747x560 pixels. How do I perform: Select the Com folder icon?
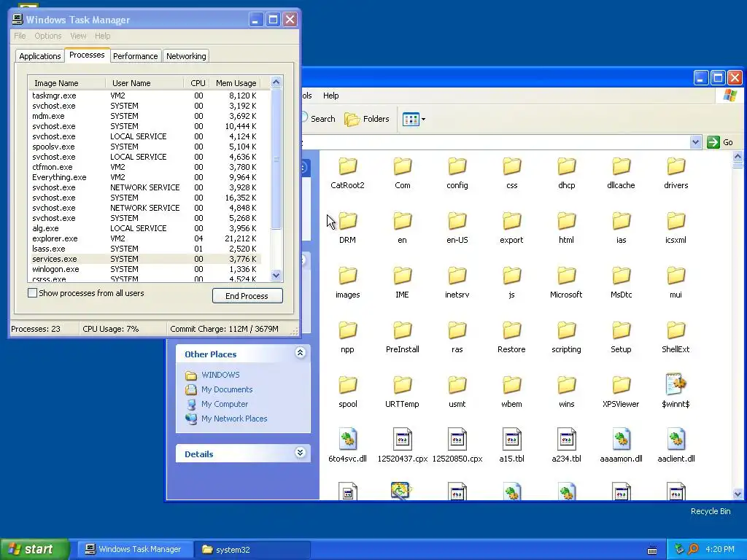[x=403, y=167]
